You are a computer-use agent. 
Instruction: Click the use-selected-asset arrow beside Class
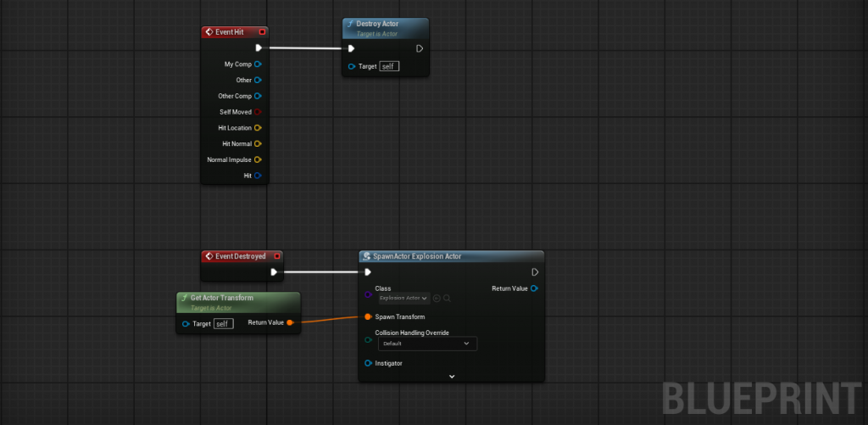coord(437,298)
